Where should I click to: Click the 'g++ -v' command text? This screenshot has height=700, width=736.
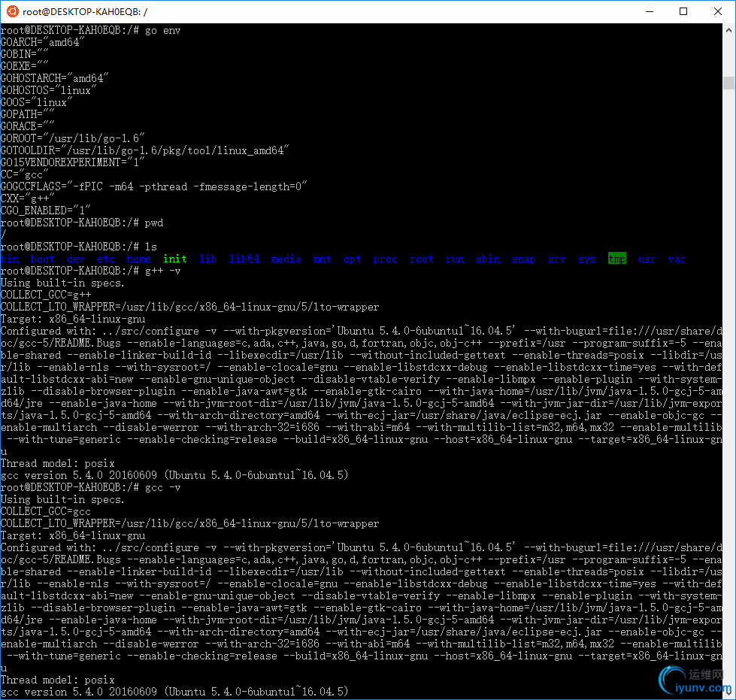[x=162, y=271]
